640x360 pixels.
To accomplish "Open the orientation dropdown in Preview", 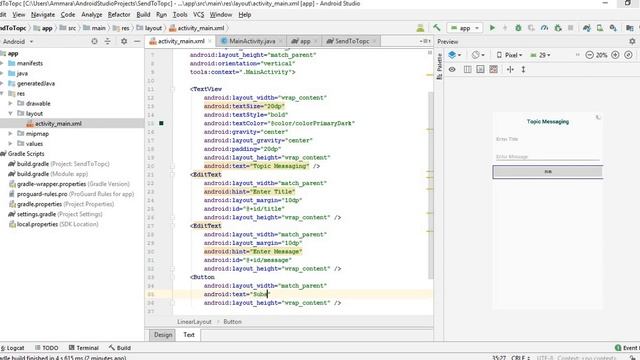I will [x=478, y=55].
